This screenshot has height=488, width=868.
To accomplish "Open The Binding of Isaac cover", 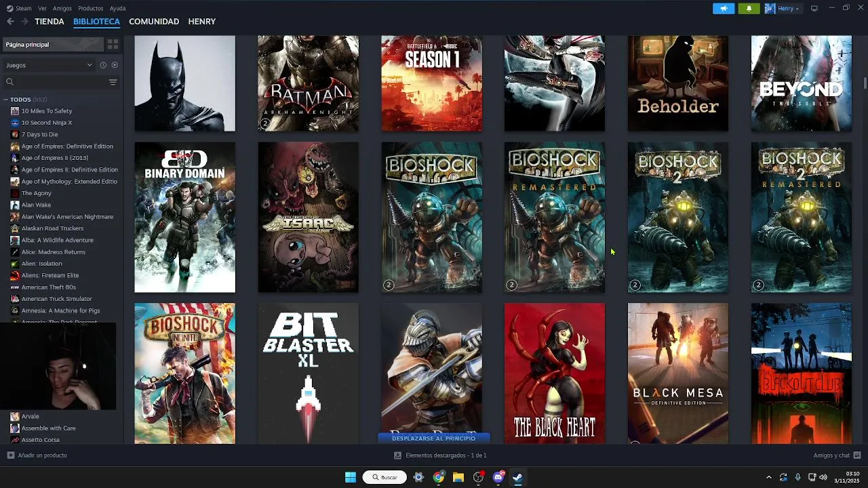I will (x=308, y=217).
